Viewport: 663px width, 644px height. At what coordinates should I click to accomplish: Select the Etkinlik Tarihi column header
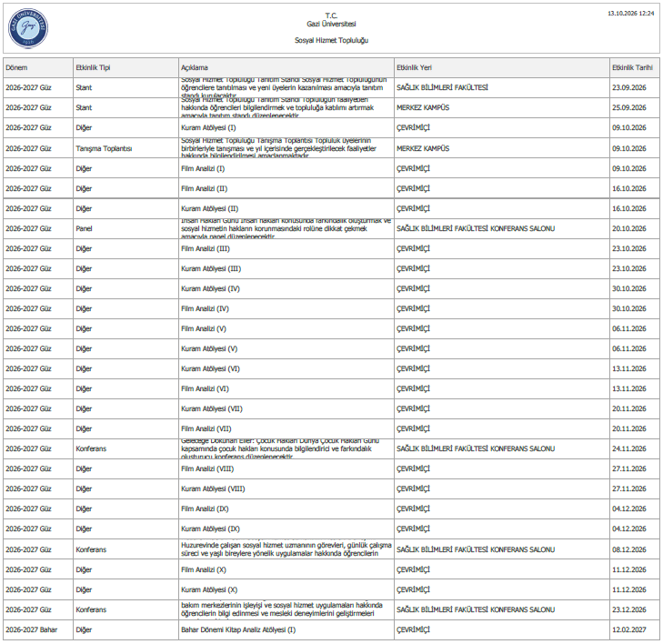coord(634,67)
